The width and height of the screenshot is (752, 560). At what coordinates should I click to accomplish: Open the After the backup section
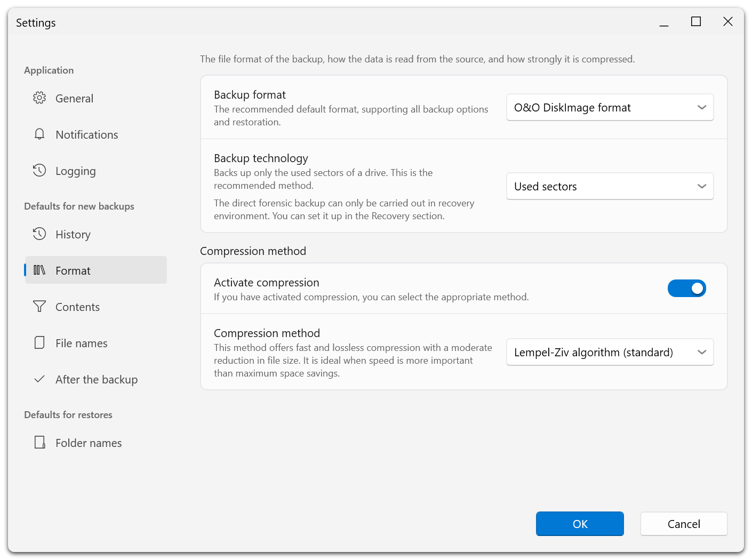pyautogui.click(x=96, y=379)
